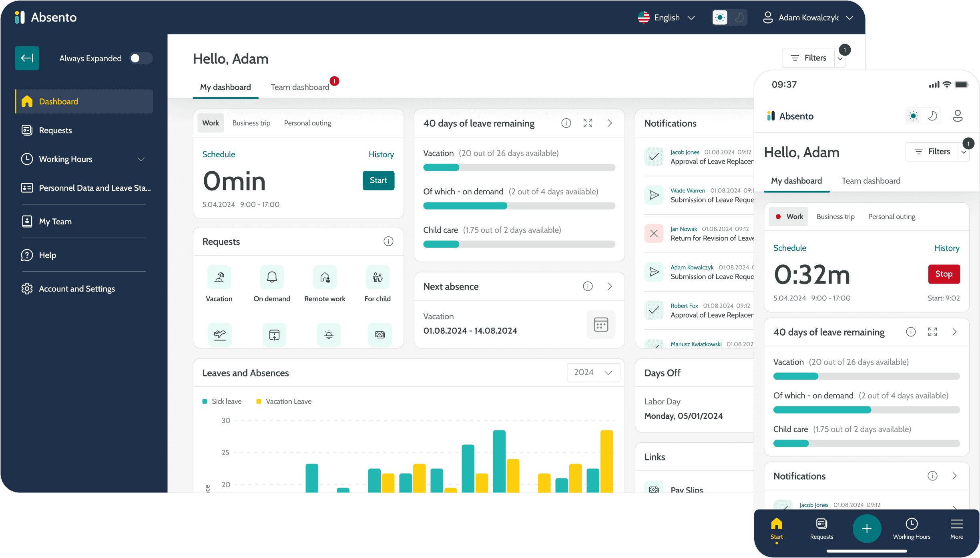
Task: Enable light mode sun icon on mobile
Action: (x=913, y=116)
